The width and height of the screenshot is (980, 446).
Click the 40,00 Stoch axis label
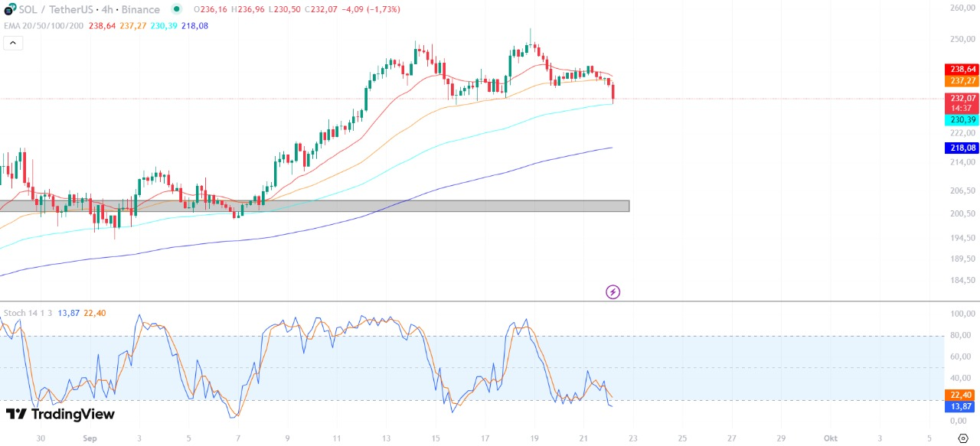[x=962, y=378]
